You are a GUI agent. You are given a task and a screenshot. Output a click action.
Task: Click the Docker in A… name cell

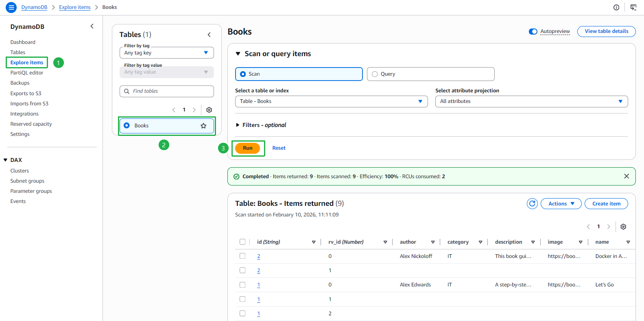click(611, 256)
